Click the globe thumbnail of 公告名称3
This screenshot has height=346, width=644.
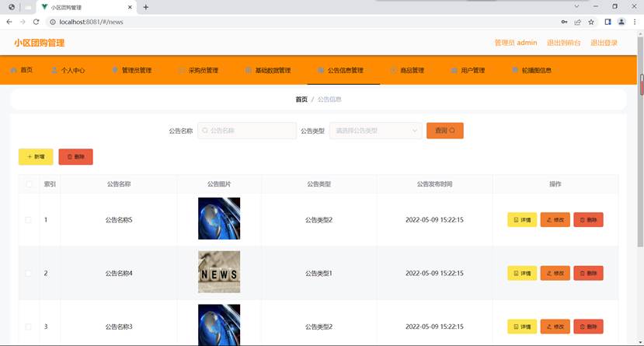219,325
